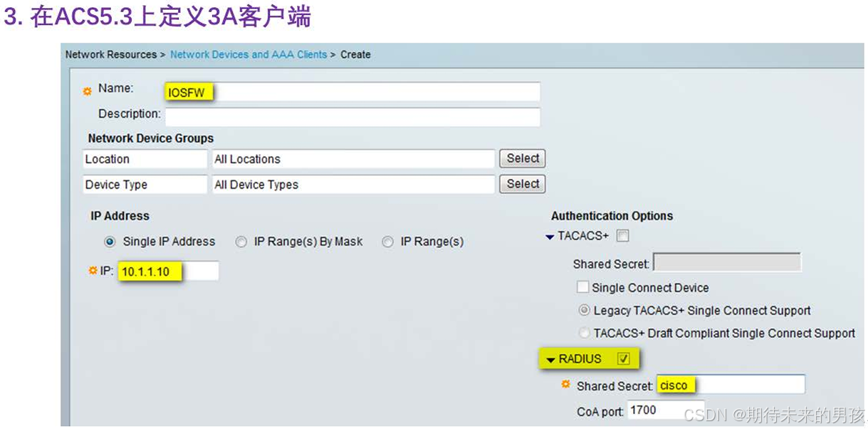Image resolution: width=868 pixels, height=429 pixels.
Task: Click the required-field icon beside IP
Action: click(x=92, y=270)
